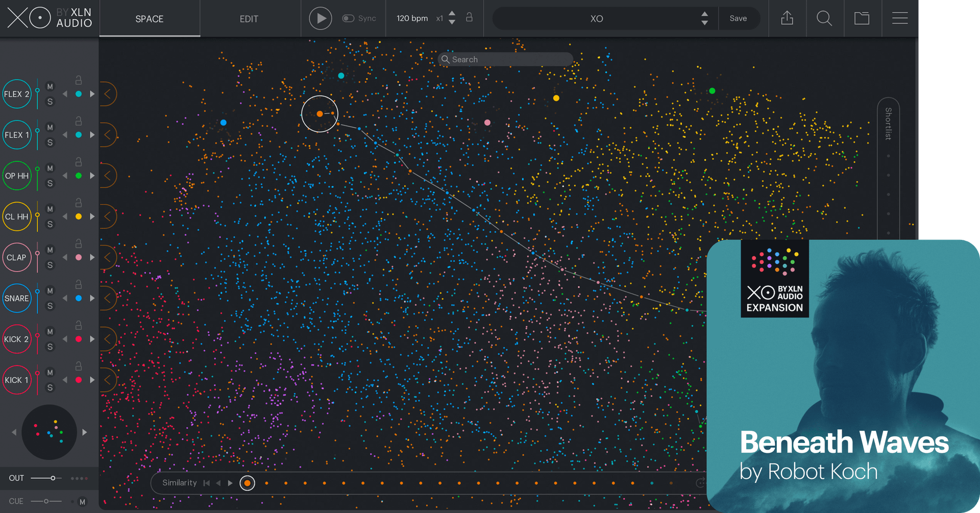Lock the FLEX 2 sample
This screenshot has height=513, width=980.
(79, 80)
